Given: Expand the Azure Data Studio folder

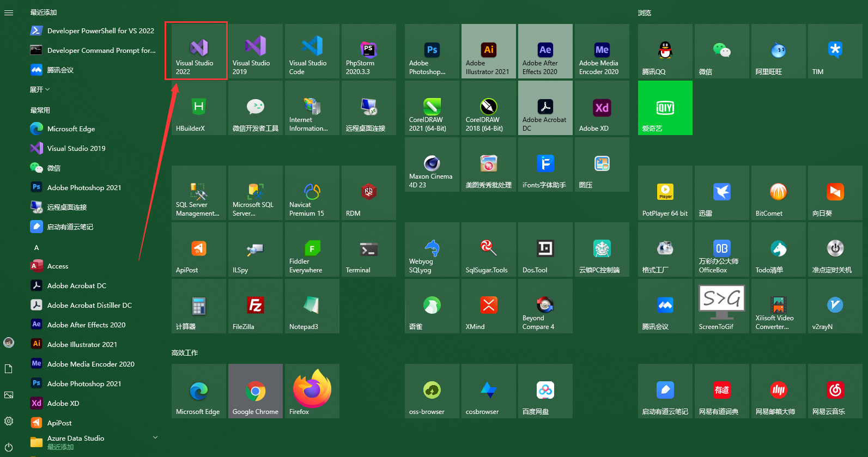Looking at the screenshot, I should [155, 438].
